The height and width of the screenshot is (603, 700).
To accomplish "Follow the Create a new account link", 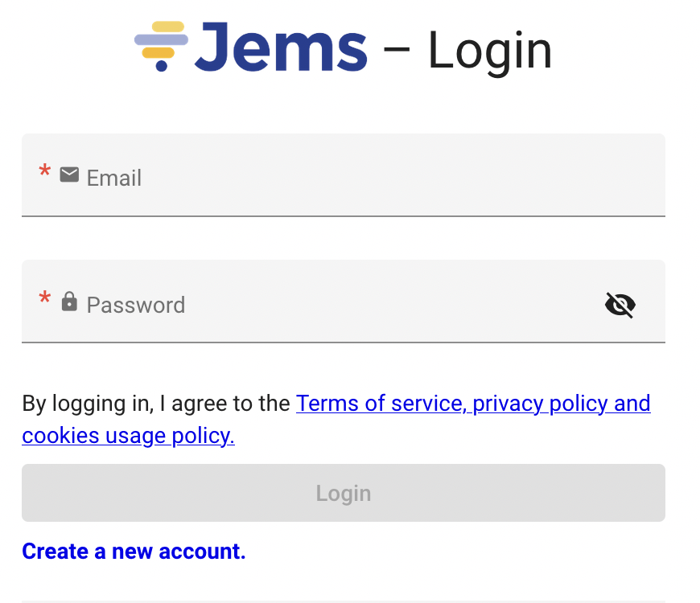I will point(134,552).
